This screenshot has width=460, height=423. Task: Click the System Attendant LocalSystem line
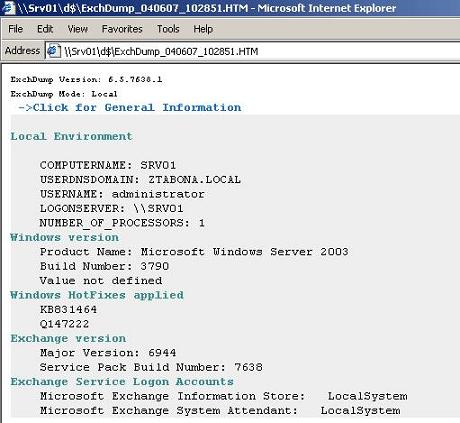220,411
